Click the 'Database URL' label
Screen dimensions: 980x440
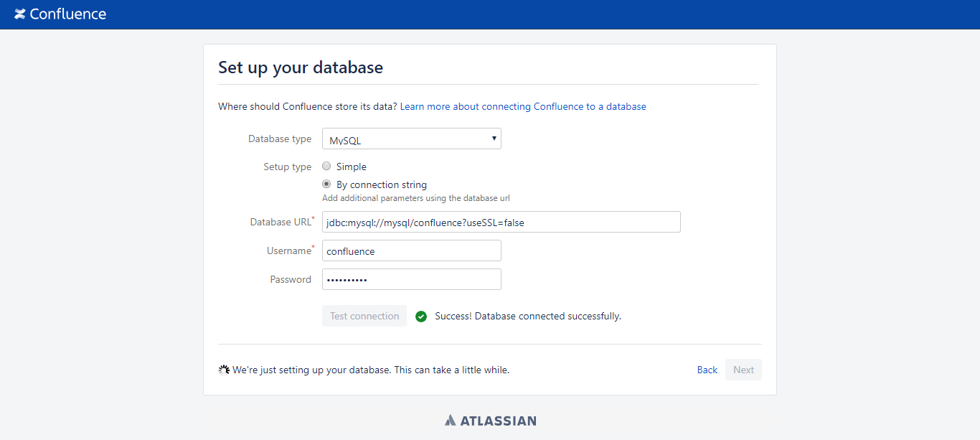(283, 222)
